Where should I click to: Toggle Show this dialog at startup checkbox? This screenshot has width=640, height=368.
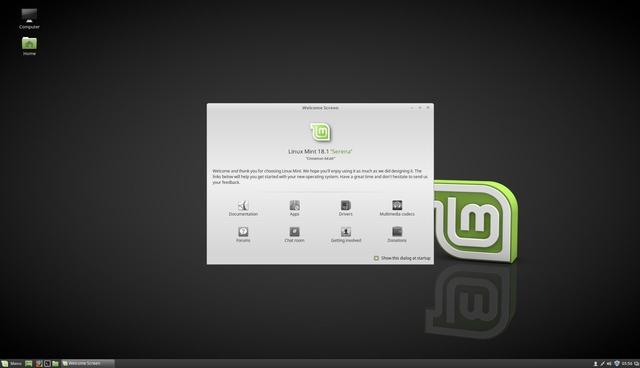pyautogui.click(x=376, y=258)
